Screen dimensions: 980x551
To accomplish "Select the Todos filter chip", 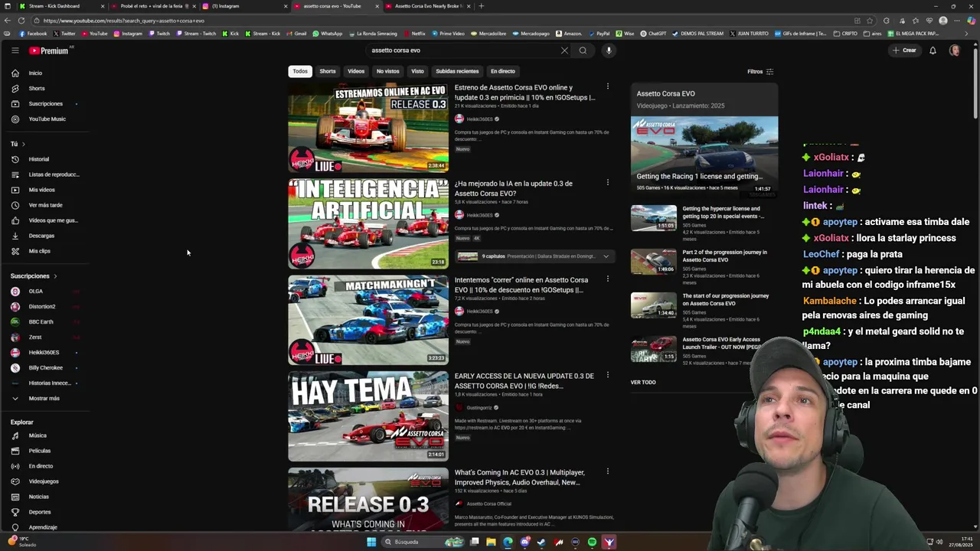I will coord(300,71).
